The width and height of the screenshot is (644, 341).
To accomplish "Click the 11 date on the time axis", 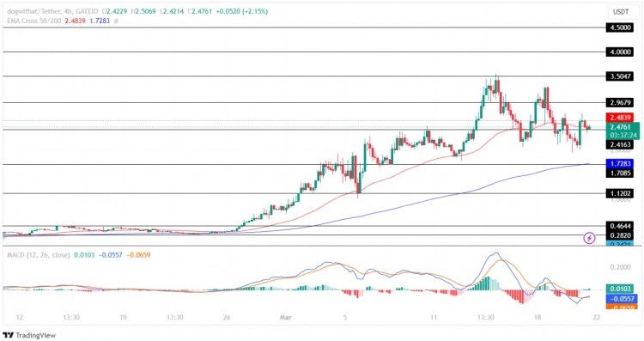I will pos(434,317).
